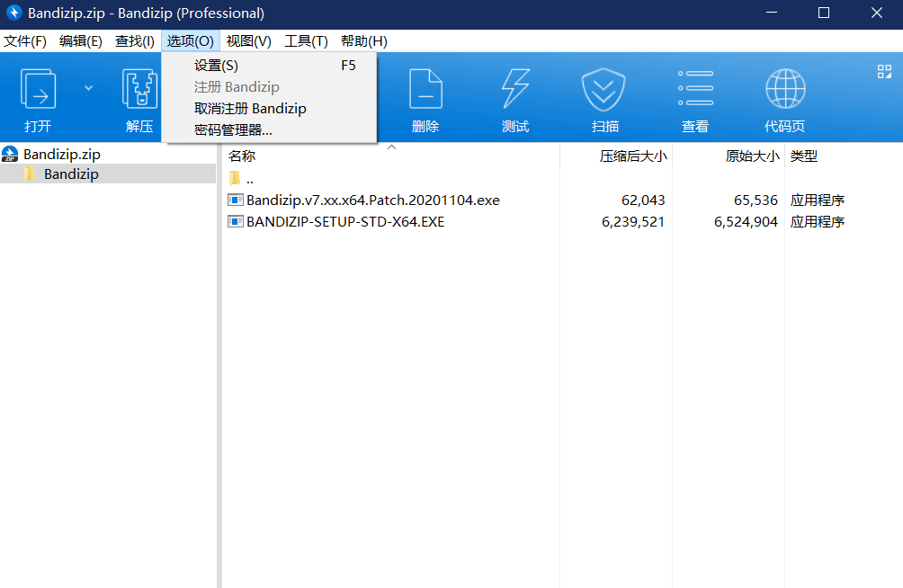Open the Edit (编辑) menu
Image resolution: width=903 pixels, height=588 pixels.
click(x=81, y=41)
